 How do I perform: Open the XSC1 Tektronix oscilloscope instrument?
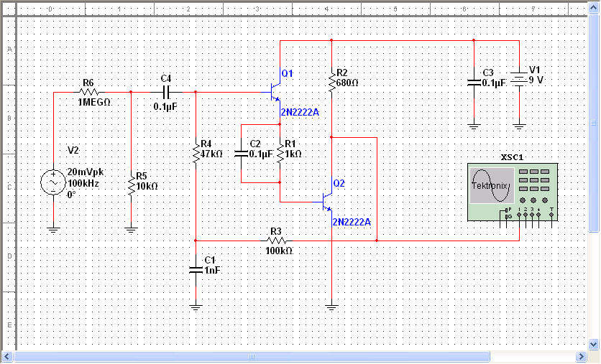(x=513, y=192)
